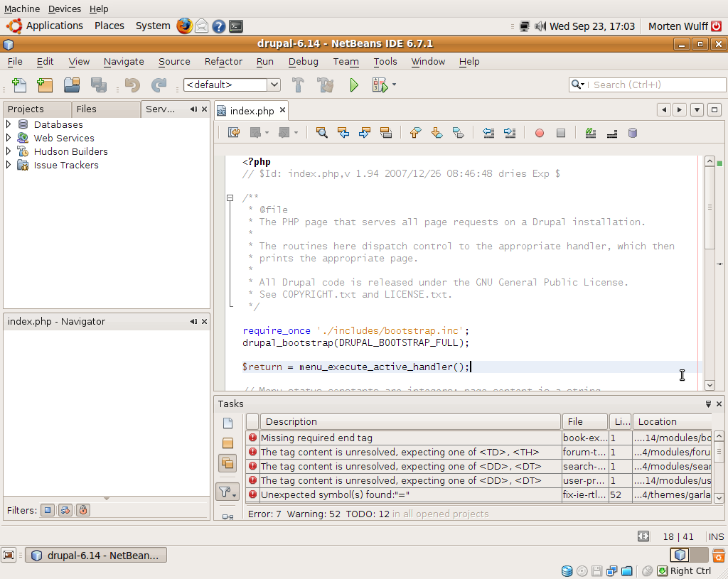Screen dimensions: 728x579
Task: Click the red macro recording circle icon
Action: click(x=540, y=133)
